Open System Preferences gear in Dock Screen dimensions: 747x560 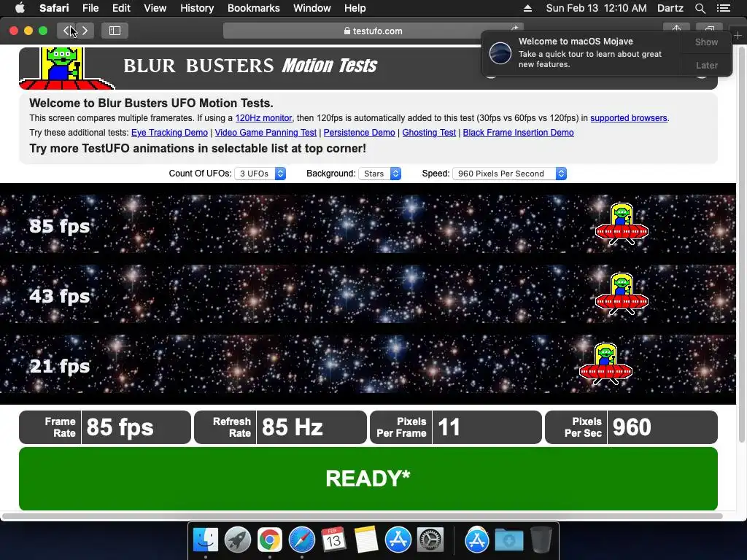click(x=430, y=540)
